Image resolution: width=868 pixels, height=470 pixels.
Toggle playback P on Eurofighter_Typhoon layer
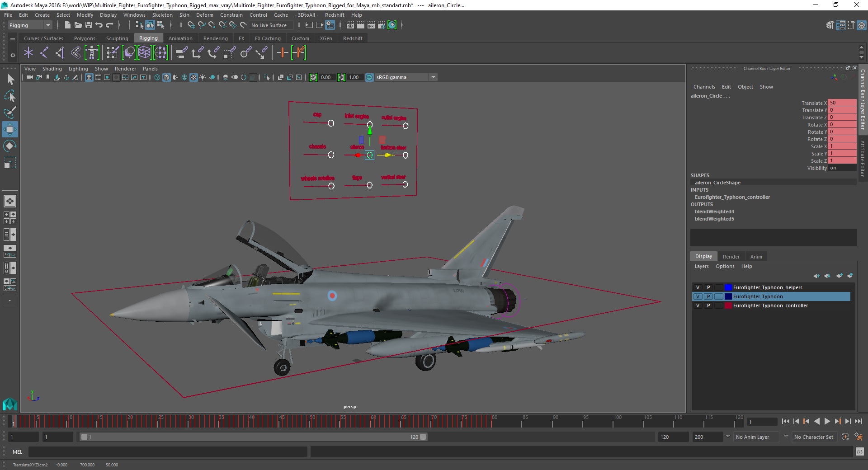pyautogui.click(x=708, y=296)
